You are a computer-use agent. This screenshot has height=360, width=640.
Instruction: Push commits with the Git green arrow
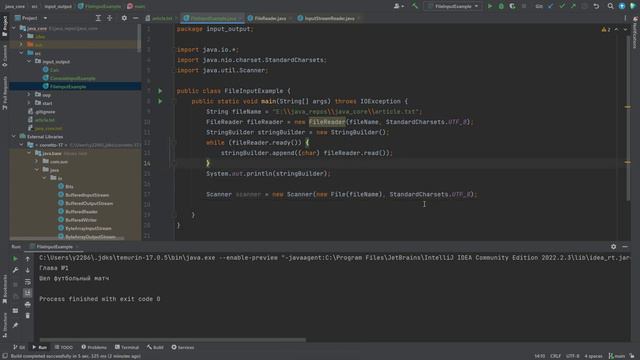(573, 6)
